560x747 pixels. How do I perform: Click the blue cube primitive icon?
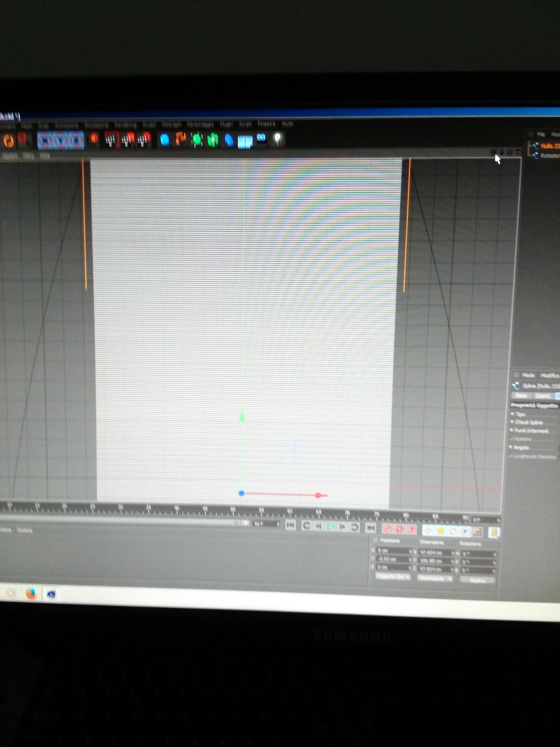pyautogui.click(x=164, y=140)
